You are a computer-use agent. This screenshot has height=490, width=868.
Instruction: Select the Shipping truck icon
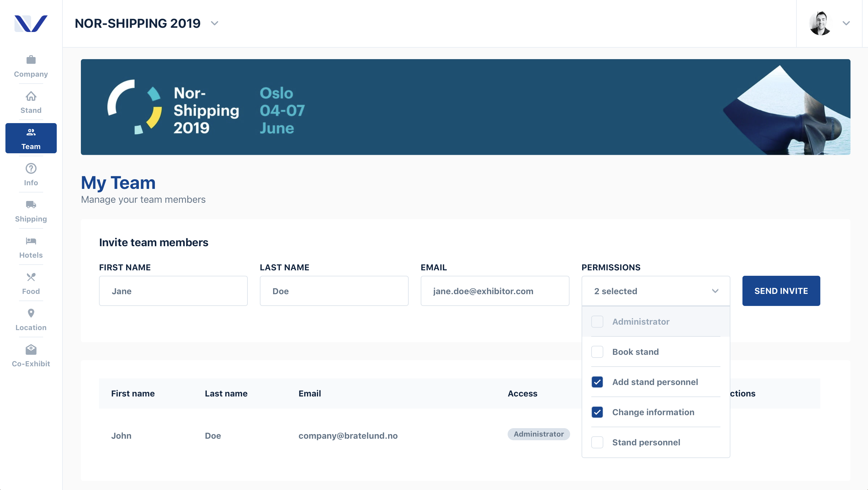tap(31, 205)
